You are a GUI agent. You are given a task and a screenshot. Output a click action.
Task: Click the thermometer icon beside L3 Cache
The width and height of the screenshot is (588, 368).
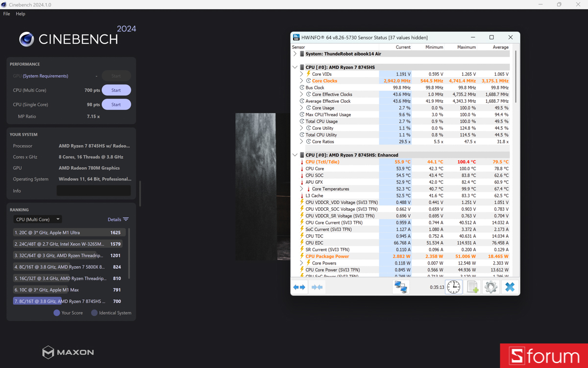point(302,196)
